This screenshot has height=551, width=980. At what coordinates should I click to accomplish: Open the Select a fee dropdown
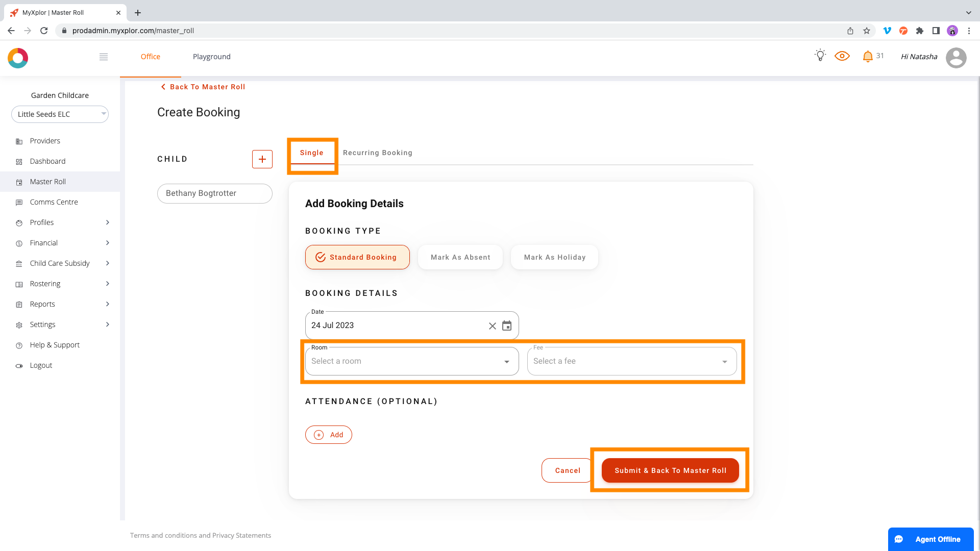coord(631,361)
